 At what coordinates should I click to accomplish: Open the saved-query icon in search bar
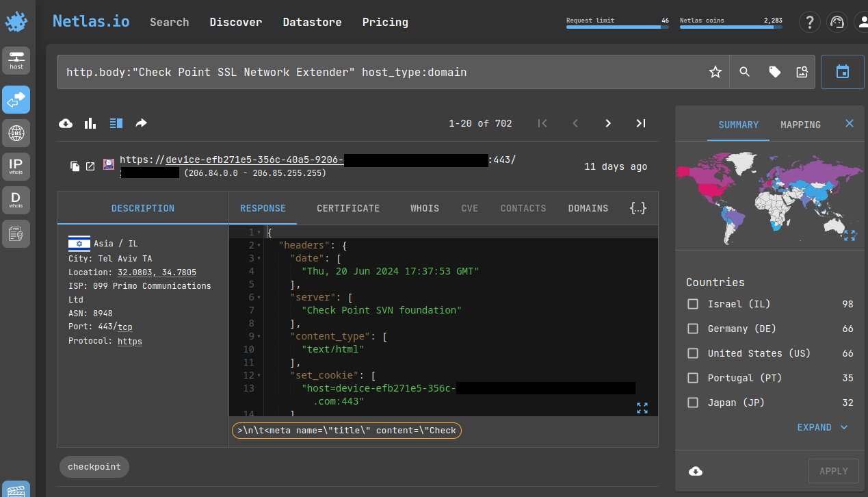[802, 72]
